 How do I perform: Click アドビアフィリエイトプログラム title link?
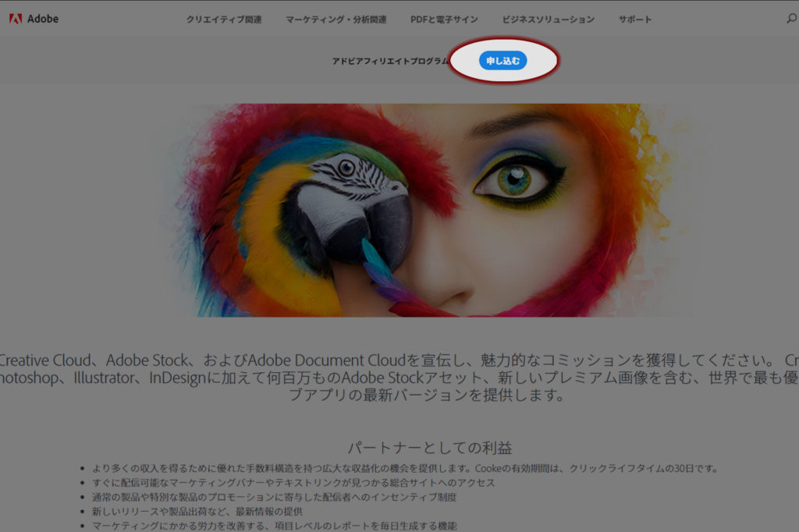pyautogui.click(x=390, y=61)
